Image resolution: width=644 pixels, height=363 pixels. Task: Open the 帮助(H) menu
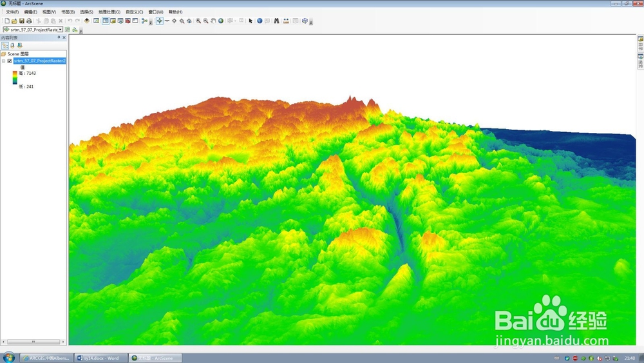coord(175,12)
